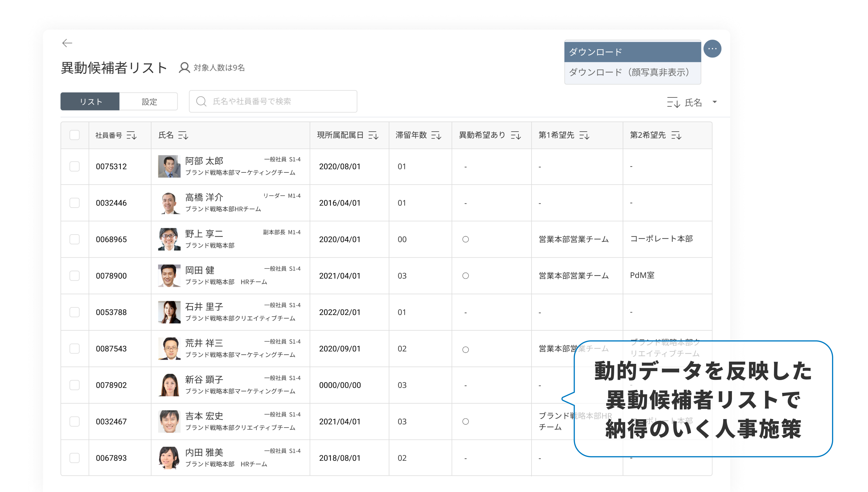Click the 異動希望 circle in 野上 享二's row

pos(465,239)
